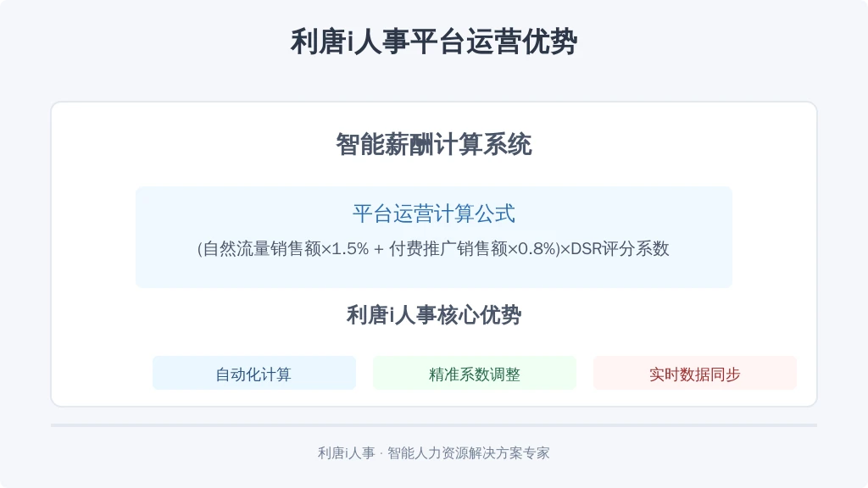Click the 运营优势 part of main title
This screenshot has width=868, height=488.
[520, 42]
